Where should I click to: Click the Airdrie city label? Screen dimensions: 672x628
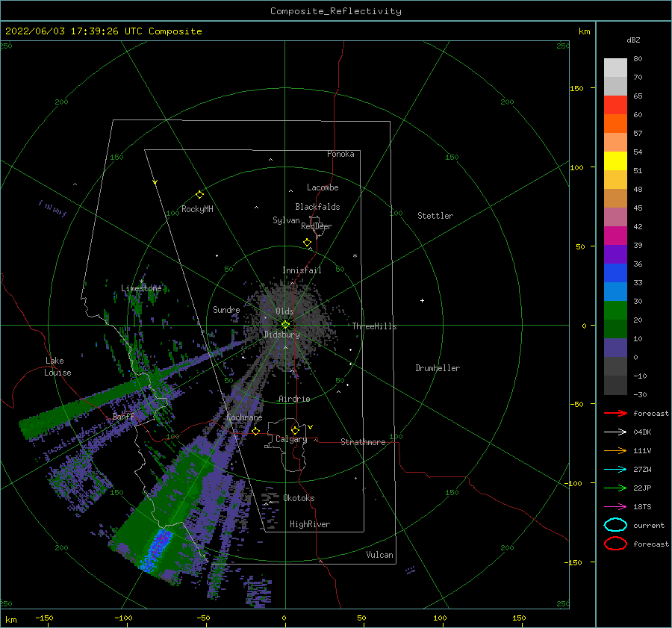point(294,399)
